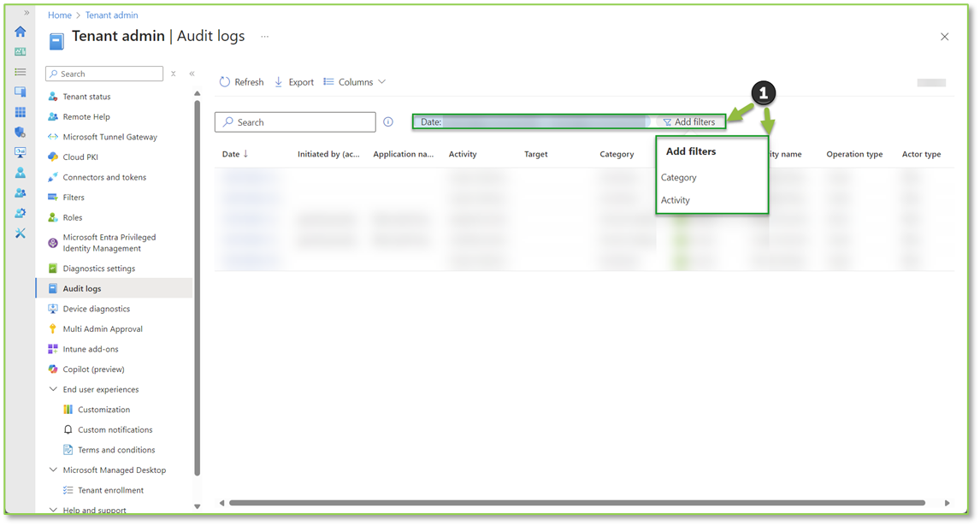Screen dimensions: 980x526
Task: Click inside the audit log search field
Action: tap(294, 121)
